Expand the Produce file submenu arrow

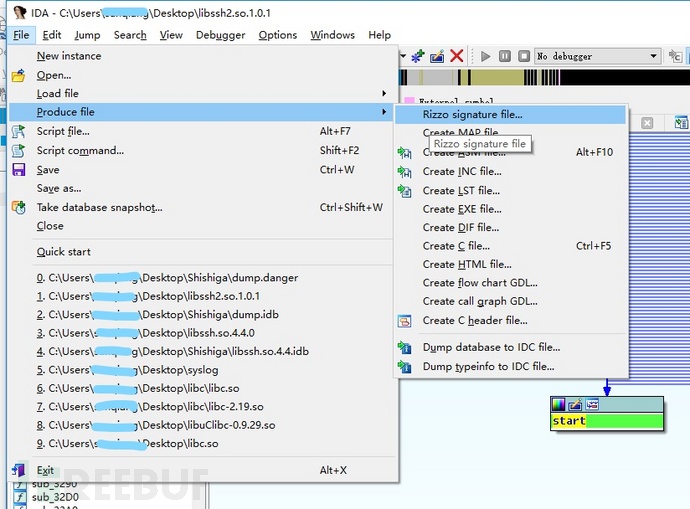coord(384,112)
